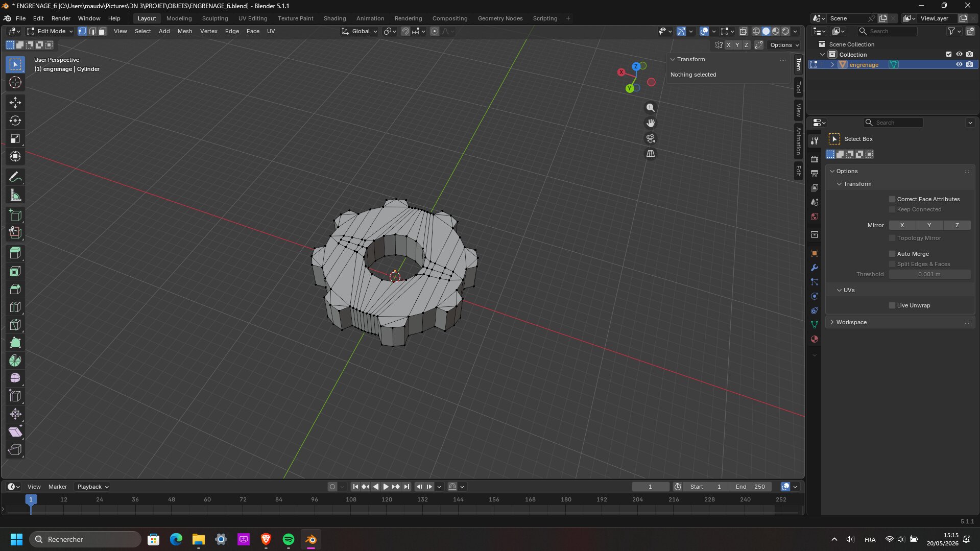Enable Topology Mirror checkbox
The height and width of the screenshot is (551, 980).
(892, 238)
